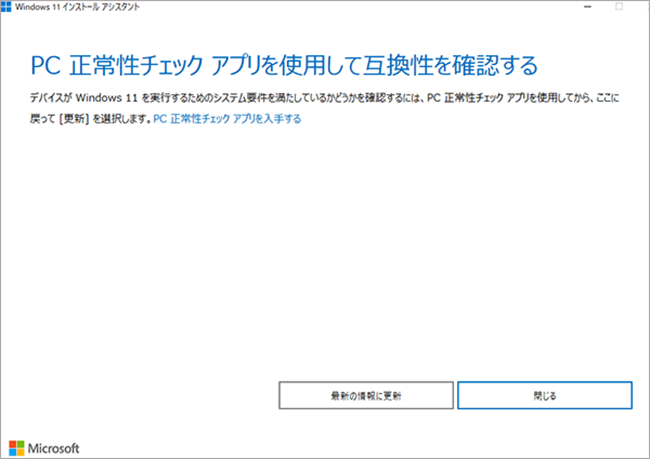
Task: Click the 閉じる close button
Action: click(545, 395)
